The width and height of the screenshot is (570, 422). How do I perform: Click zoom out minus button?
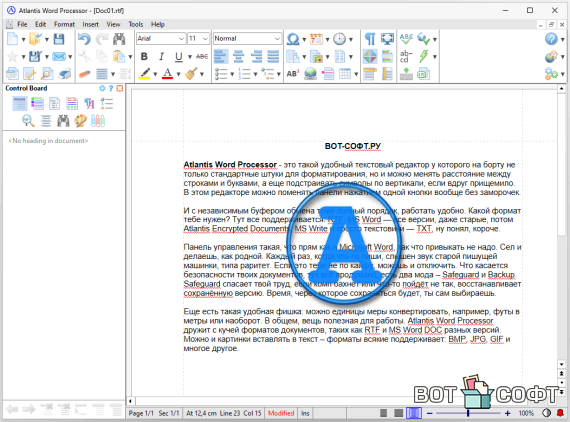(430, 413)
